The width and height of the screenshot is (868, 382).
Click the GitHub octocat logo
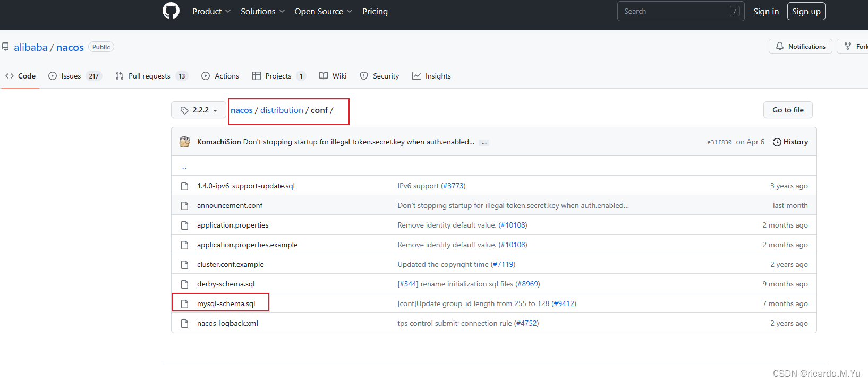click(x=171, y=11)
